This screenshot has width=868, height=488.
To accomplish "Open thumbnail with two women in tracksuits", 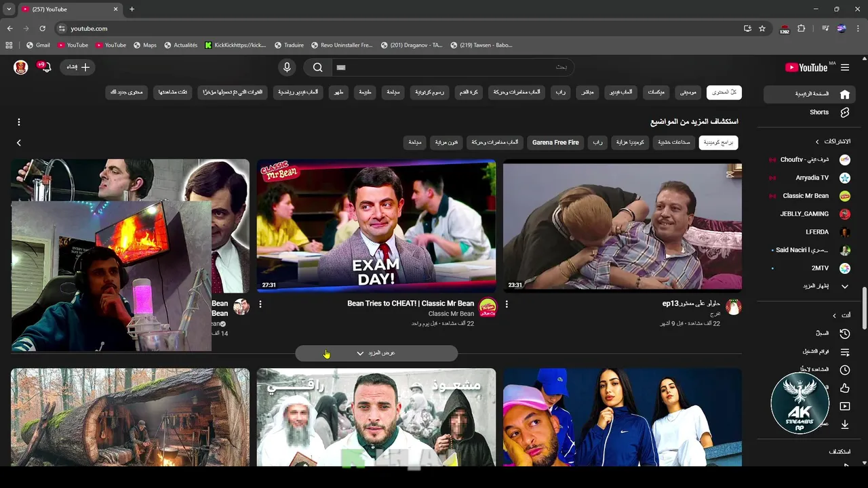I will pos(623,417).
